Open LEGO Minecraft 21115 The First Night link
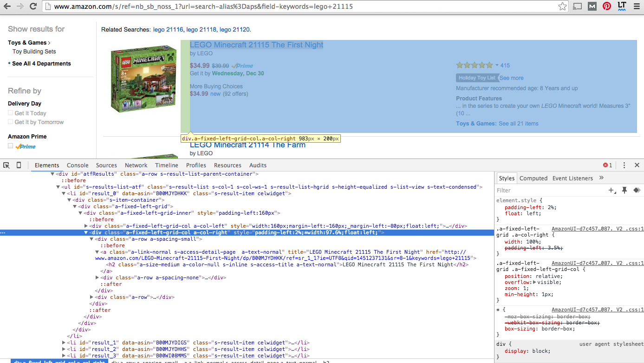Image resolution: width=644 pixels, height=363 pixels. (x=256, y=45)
